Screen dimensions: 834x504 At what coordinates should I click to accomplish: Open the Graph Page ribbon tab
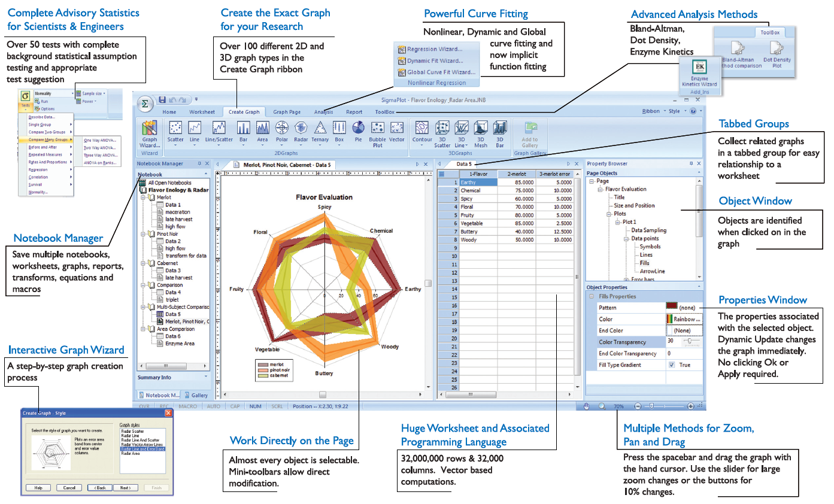(x=287, y=112)
